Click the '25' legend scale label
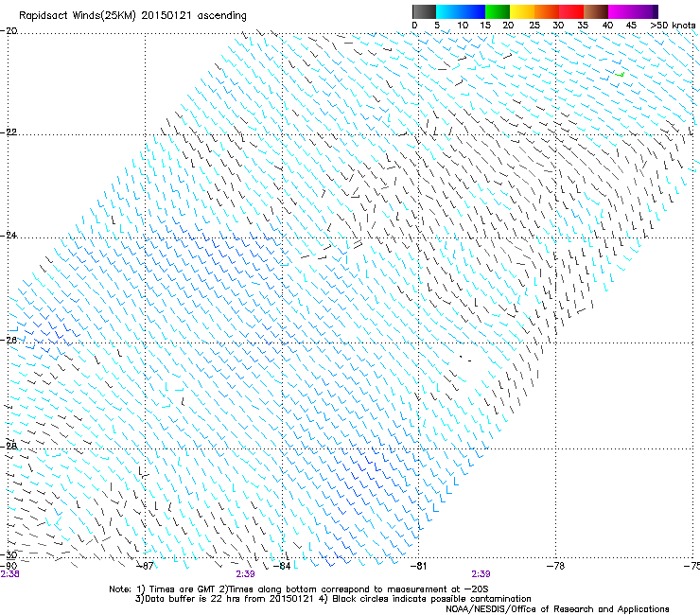The height and width of the screenshot is (615, 700). (534, 26)
